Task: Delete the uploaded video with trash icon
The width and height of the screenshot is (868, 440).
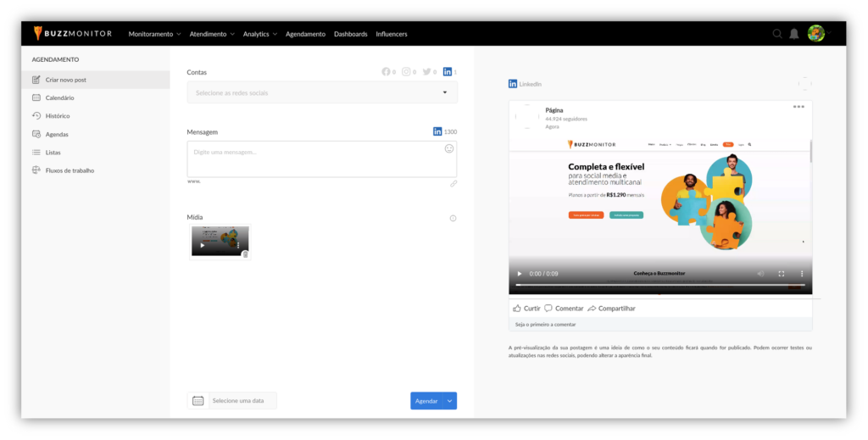Action: [x=245, y=253]
